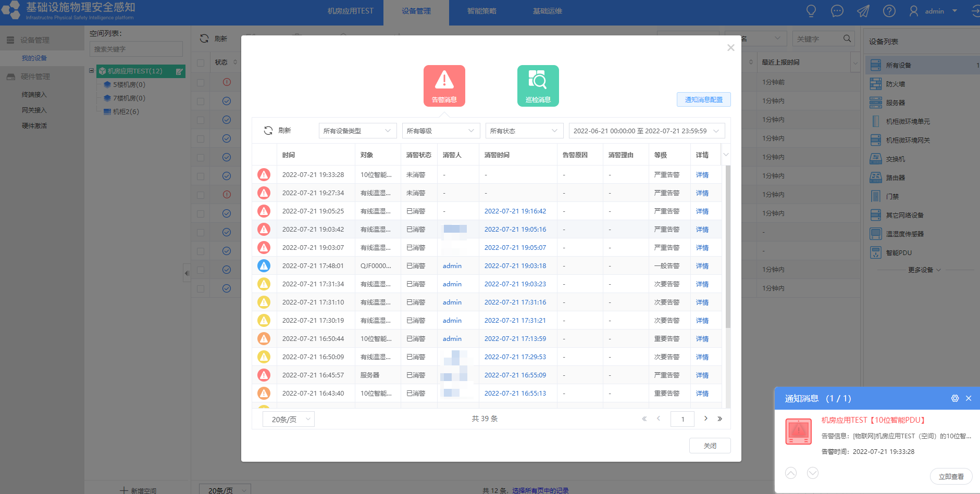Image resolution: width=980 pixels, height=494 pixels.
Task: Switch to the 设备管理 top tab
Action: (x=416, y=11)
